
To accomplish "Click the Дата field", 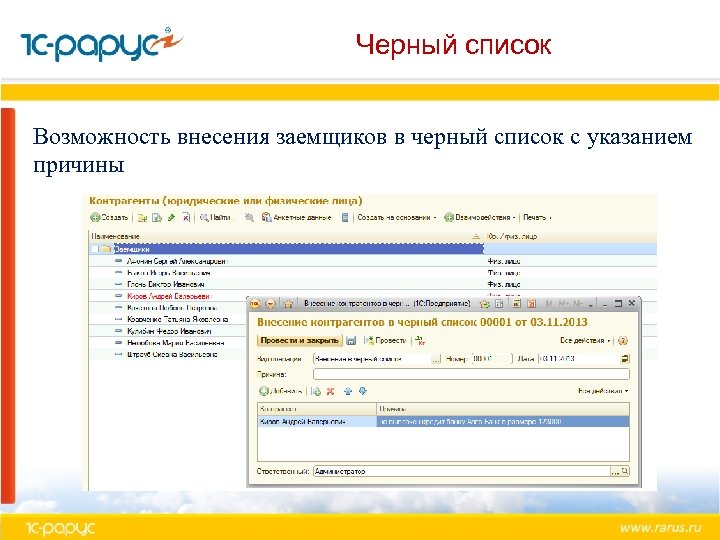I will click(x=579, y=359).
